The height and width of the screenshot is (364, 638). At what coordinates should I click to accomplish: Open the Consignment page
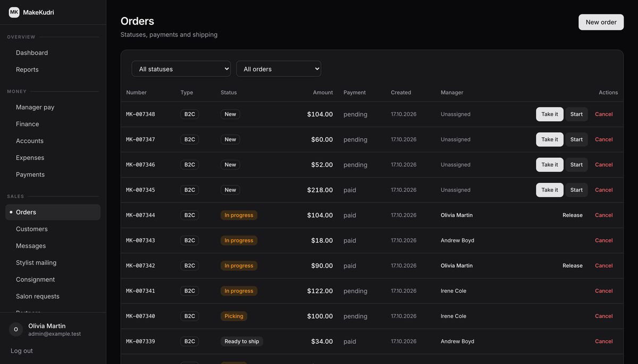coord(53,280)
